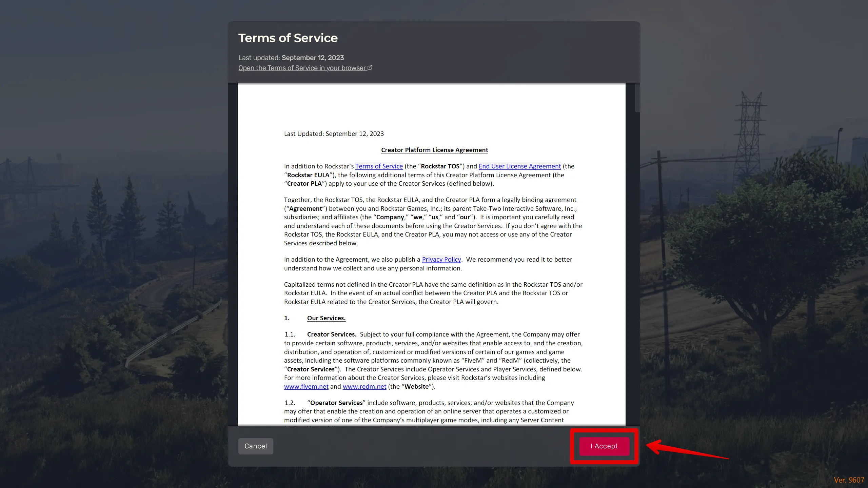This screenshot has width=868, height=488.
Task: Open the End User License Agreement link
Action: point(520,166)
